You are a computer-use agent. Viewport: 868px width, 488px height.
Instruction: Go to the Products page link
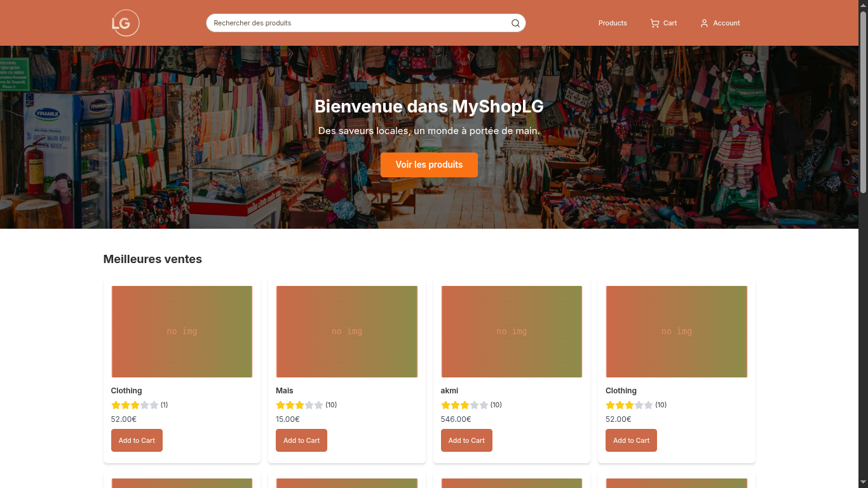point(613,23)
